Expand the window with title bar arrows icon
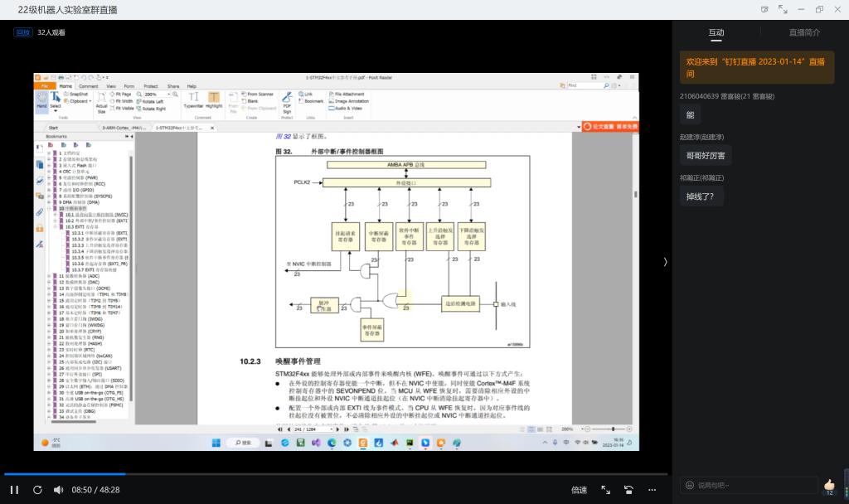 pyautogui.click(x=783, y=9)
